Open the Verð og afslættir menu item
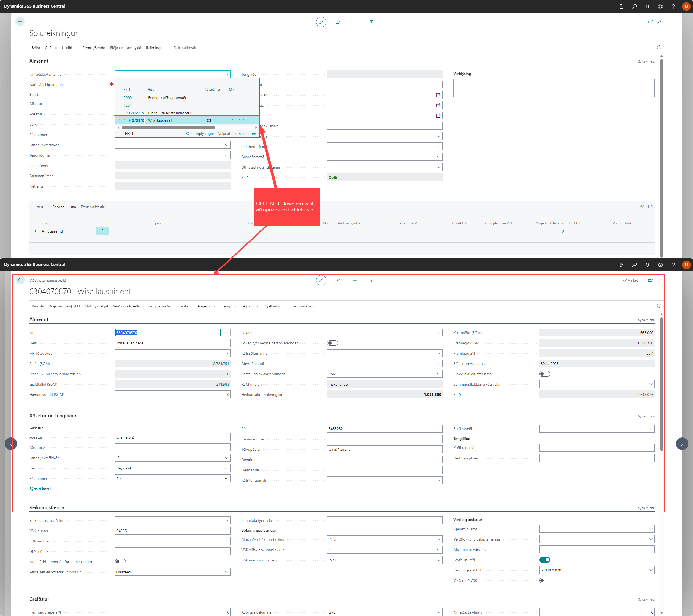Viewport: 693px width, 616px height. click(x=127, y=306)
